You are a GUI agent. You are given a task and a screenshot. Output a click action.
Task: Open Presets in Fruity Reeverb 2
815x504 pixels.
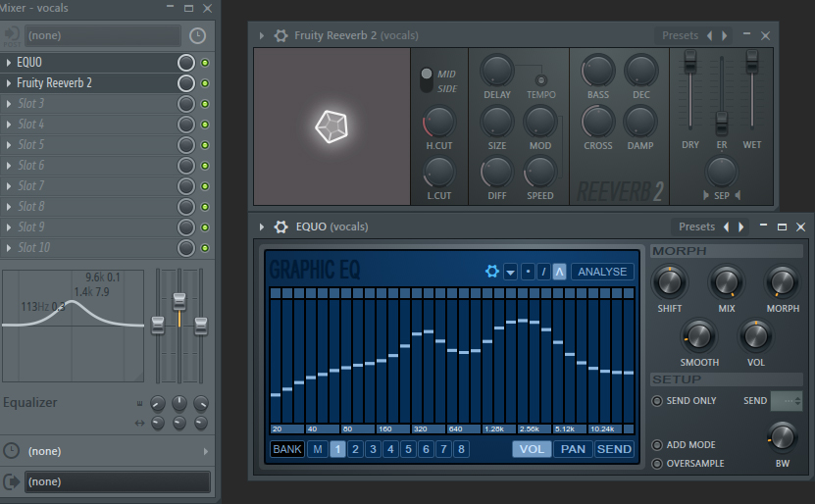tap(680, 35)
